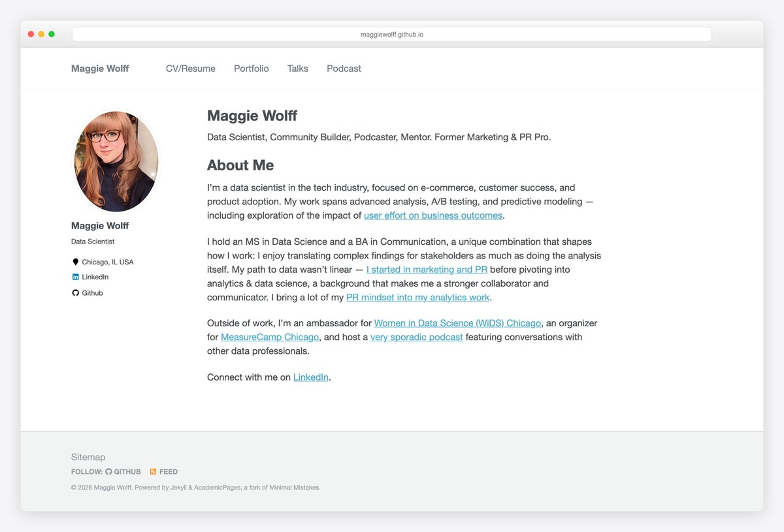
Task: Navigate to the Podcast page
Action: [x=344, y=69]
